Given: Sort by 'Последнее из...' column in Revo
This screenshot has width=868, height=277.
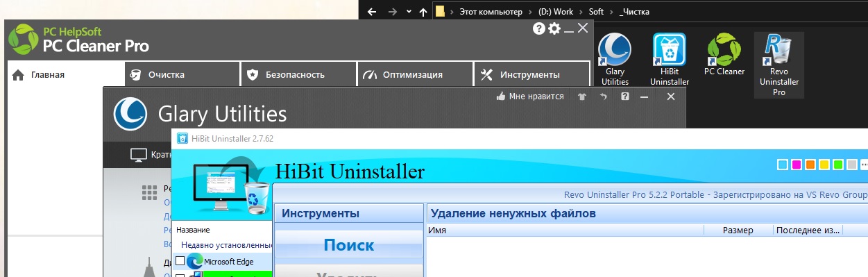Looking at the screenshot, I should [808, 230].
